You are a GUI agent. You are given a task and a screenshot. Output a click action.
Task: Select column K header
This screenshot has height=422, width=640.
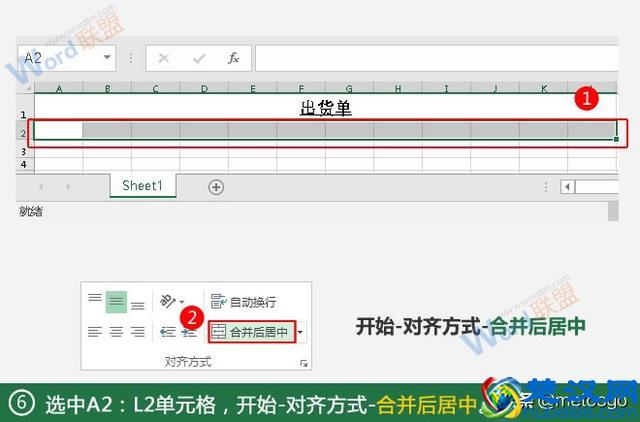point(544,88)
